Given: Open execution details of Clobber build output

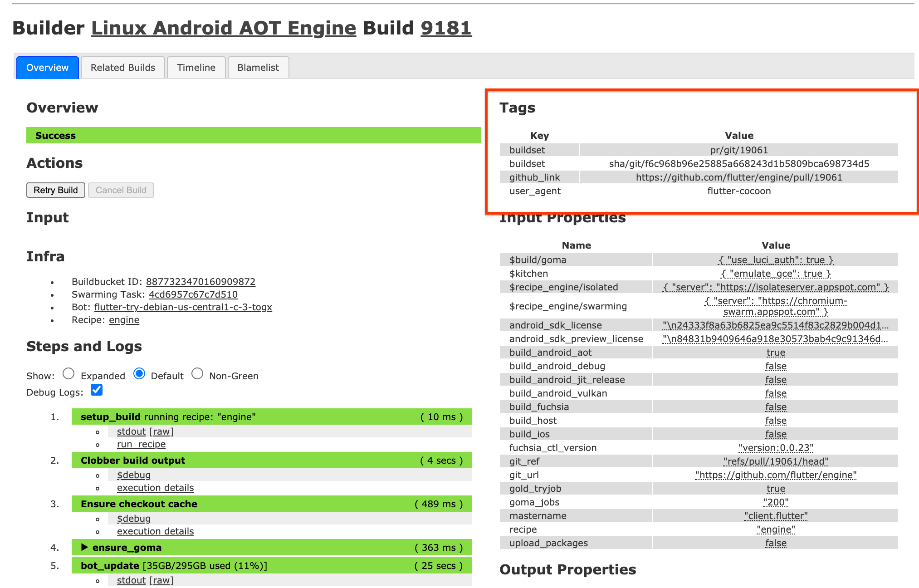Looking at the screenshot, I should pos(155,488).
